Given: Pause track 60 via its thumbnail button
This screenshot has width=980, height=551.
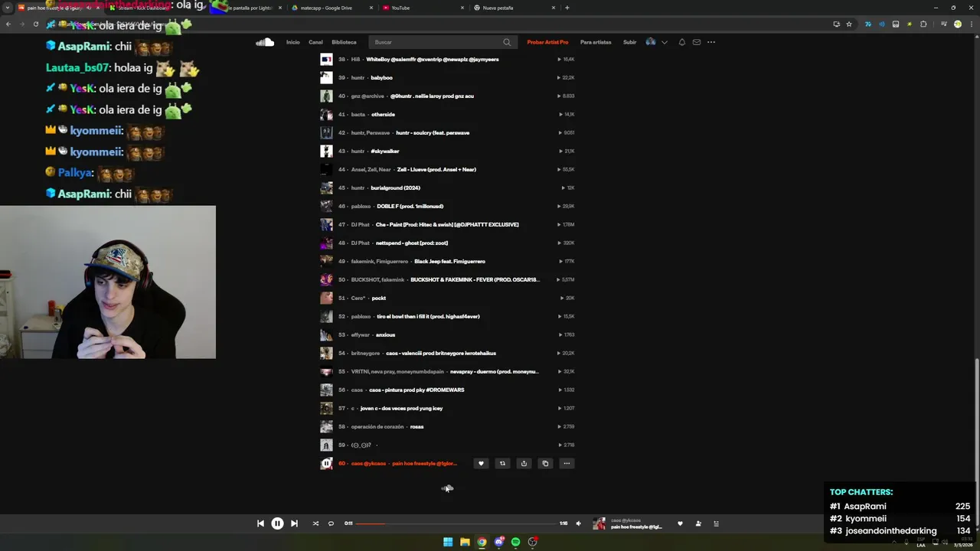Looking at the screenshot, I should (326, 463).
